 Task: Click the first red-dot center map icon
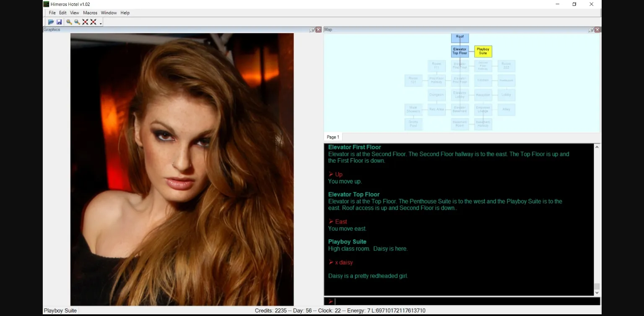(x=85, y=22)
